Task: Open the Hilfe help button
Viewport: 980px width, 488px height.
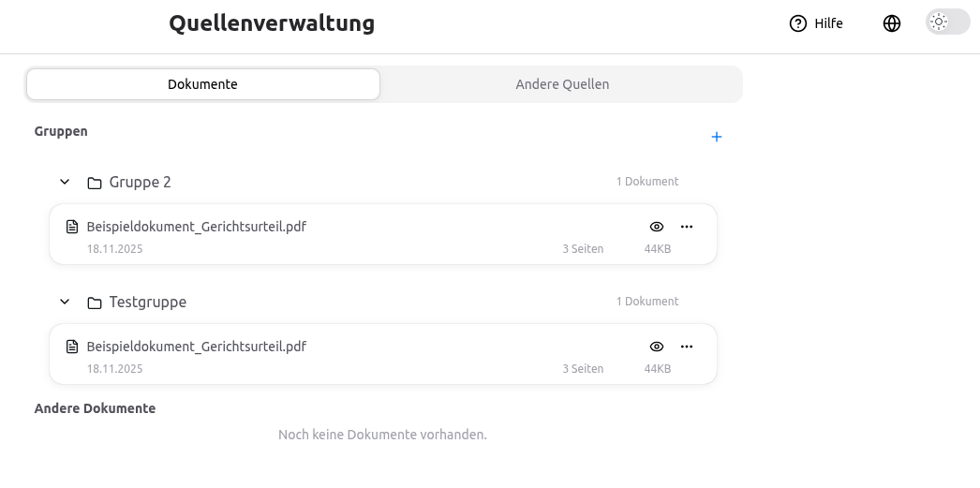Action: (x=816, y=23)
